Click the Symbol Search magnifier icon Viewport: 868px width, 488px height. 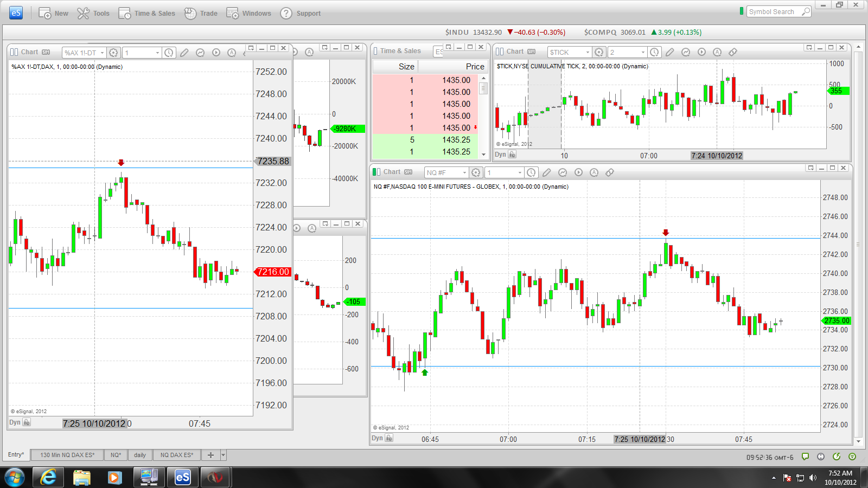coord(806,12)
